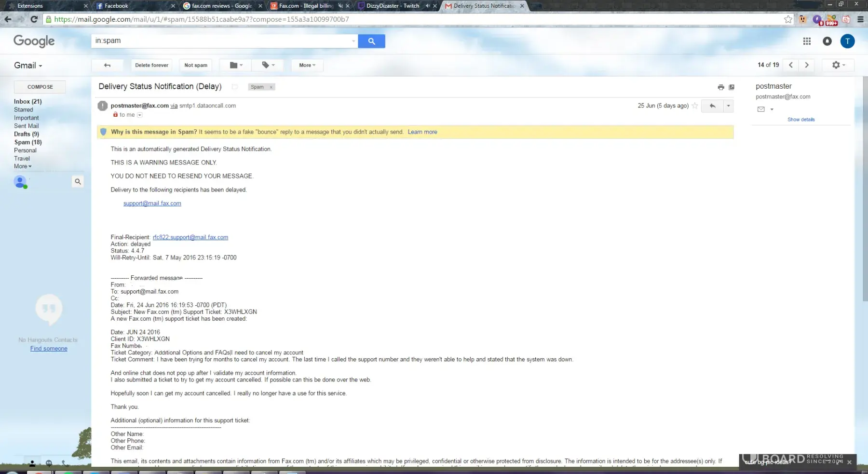Unmute the Fax.com Illegal billing tab
Viewport: 868px width, 474px height.
(340, 6)
